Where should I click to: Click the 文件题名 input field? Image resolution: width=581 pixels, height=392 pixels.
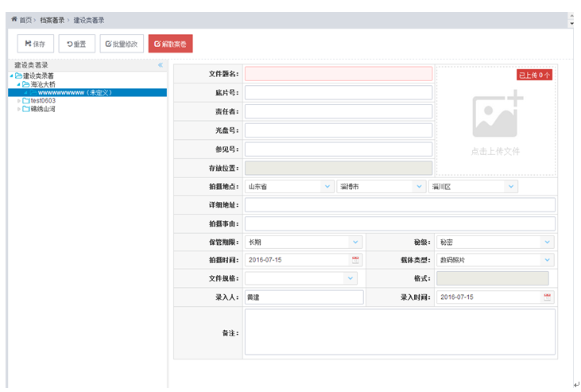[339, 74]
